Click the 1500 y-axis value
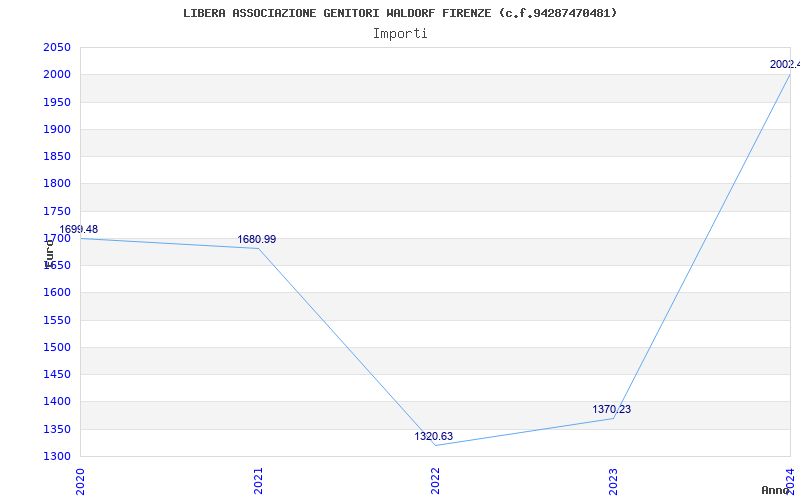The image size is (800, 500). click(x=57, y=347)
